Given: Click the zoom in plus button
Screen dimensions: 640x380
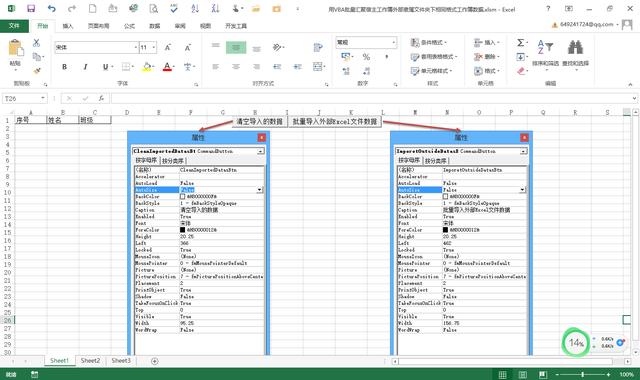Looking at the screenshot, I should point(608,375).
